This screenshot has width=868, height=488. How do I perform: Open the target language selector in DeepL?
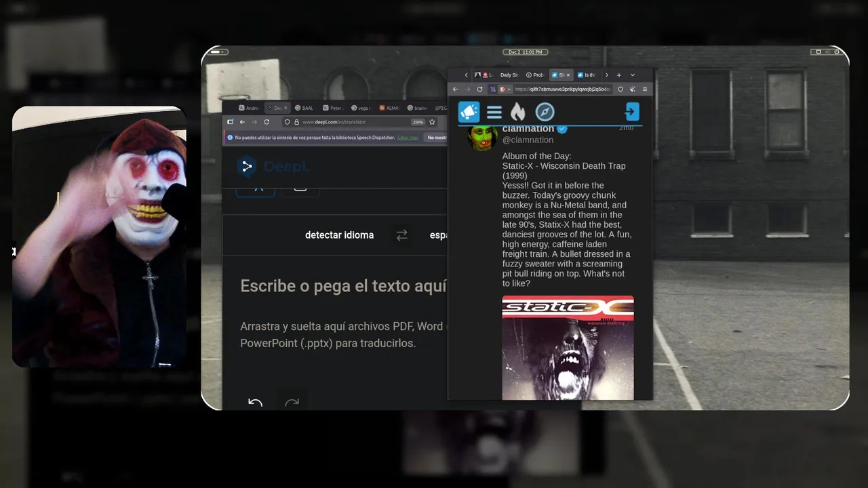[x=438, y=235]
